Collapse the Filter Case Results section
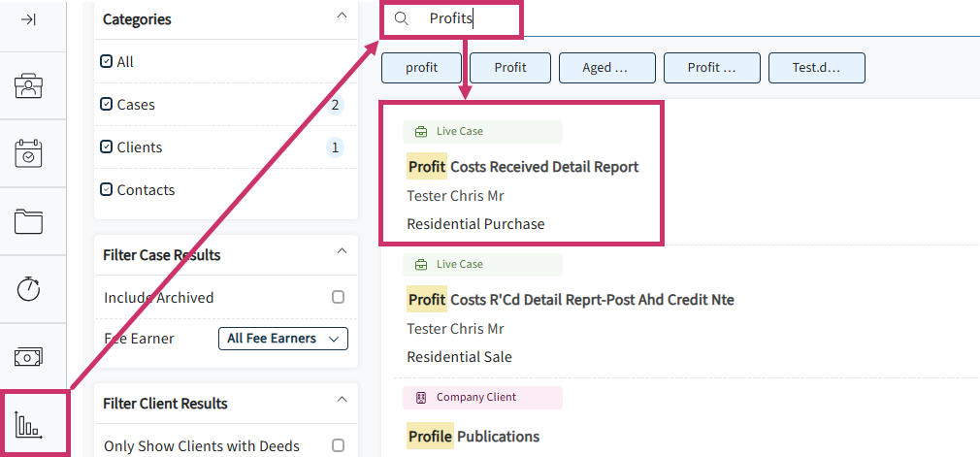Image resolution: width=980 pixels, height=457 pixels. click(x=342, y=251)
